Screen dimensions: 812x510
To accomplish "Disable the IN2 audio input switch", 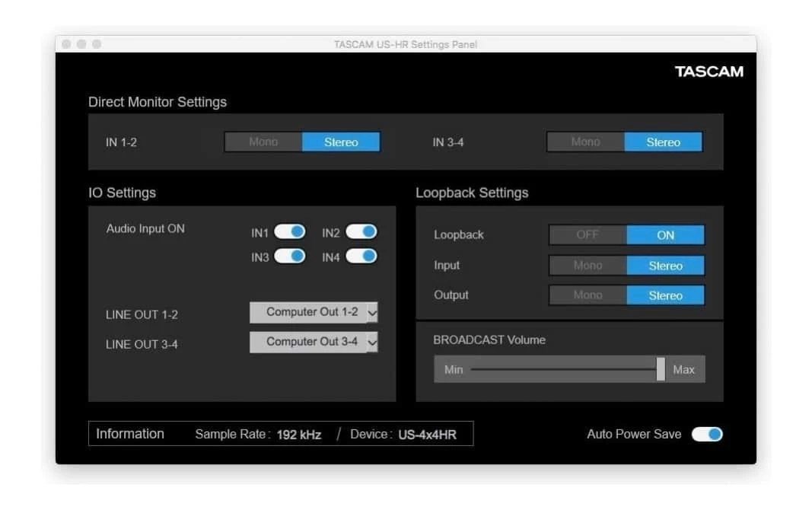I will (x=361, y=232).
